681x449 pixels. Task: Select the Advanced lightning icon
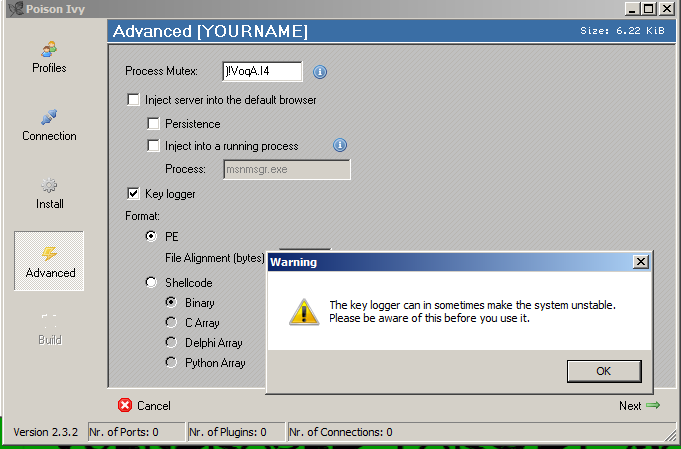(x=49, y=254)
